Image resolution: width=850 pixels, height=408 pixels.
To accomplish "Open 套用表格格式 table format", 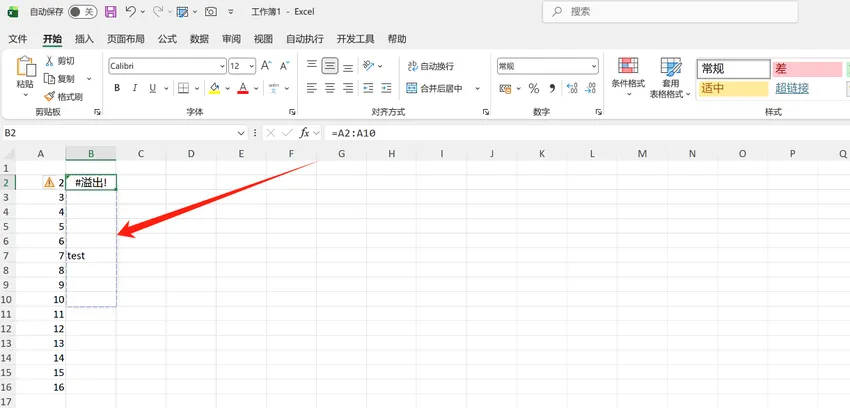I will click(671, 77).
